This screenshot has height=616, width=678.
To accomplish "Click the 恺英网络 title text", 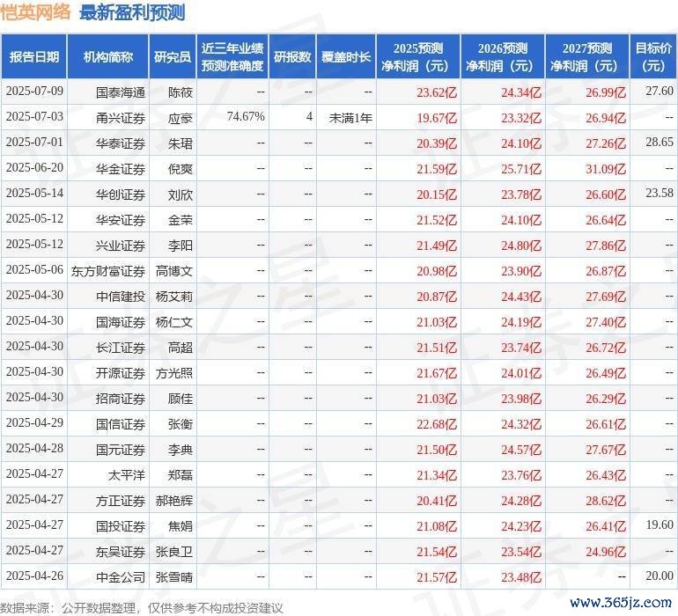I will (35, 12).
